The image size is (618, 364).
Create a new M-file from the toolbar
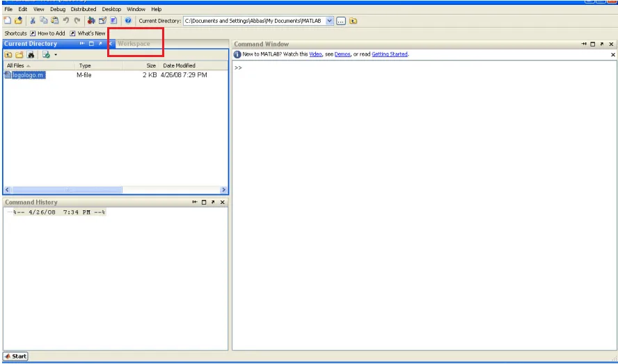pos(7,20)
